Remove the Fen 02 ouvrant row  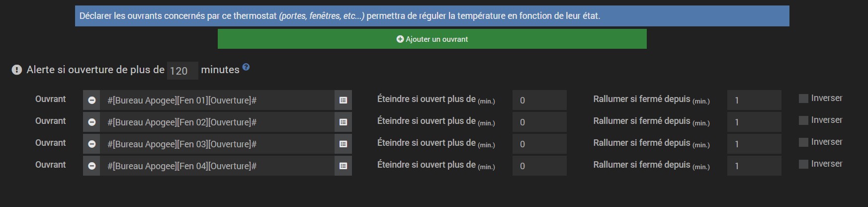coord(92,122)
